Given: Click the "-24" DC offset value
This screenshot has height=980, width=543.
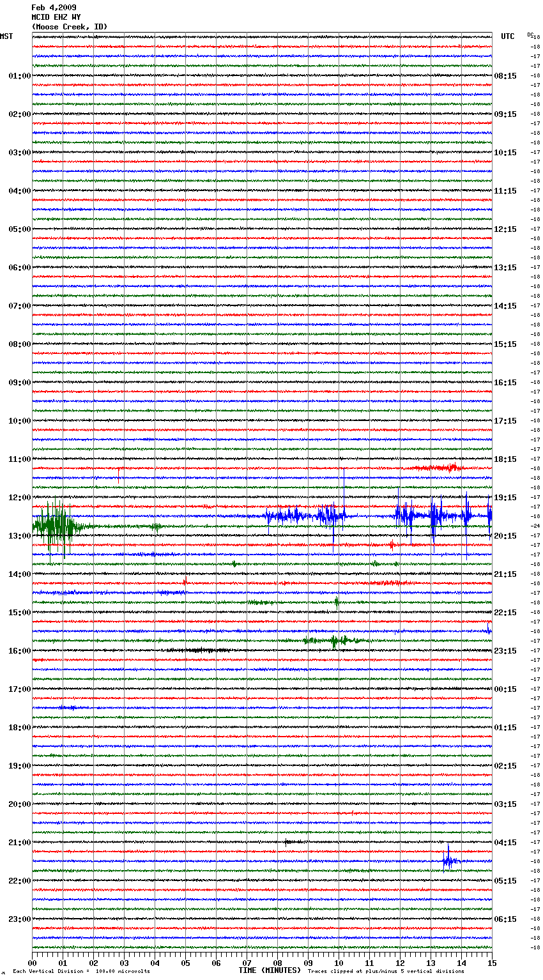Looking at the screenshot, I should [535, 526].
